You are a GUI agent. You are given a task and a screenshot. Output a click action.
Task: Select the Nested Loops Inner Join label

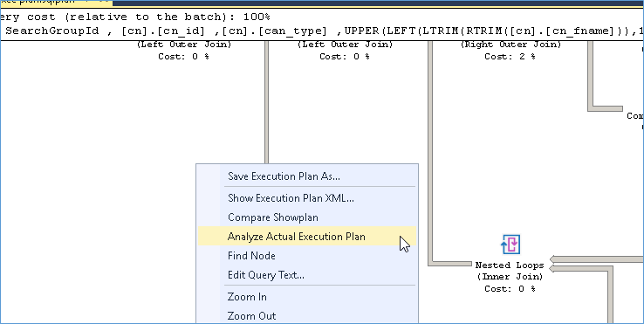[510, 271]
